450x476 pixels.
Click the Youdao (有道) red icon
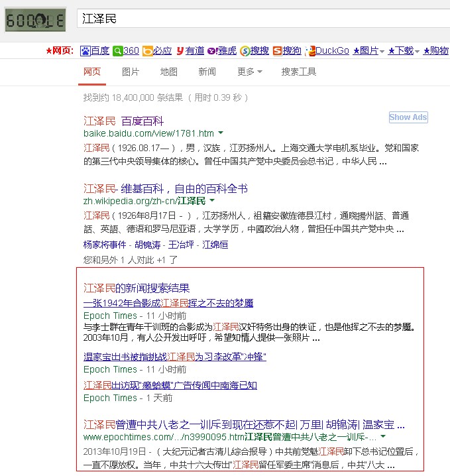pyautogui.click(x=180, y=50)
